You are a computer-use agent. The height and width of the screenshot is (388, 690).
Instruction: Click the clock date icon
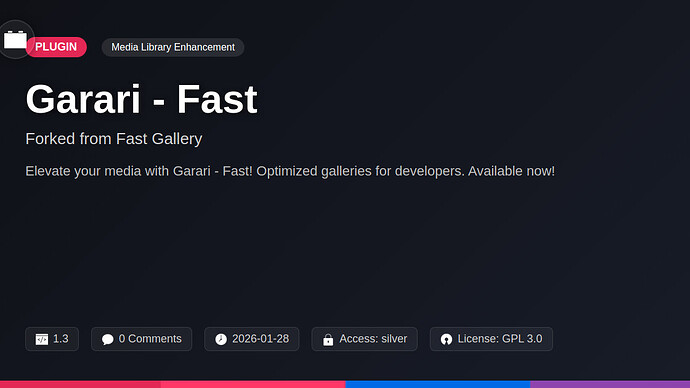221,339
